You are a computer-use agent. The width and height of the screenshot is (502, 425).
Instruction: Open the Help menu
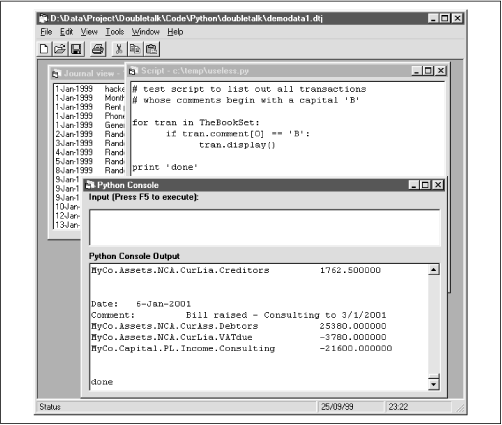point(175,32)
